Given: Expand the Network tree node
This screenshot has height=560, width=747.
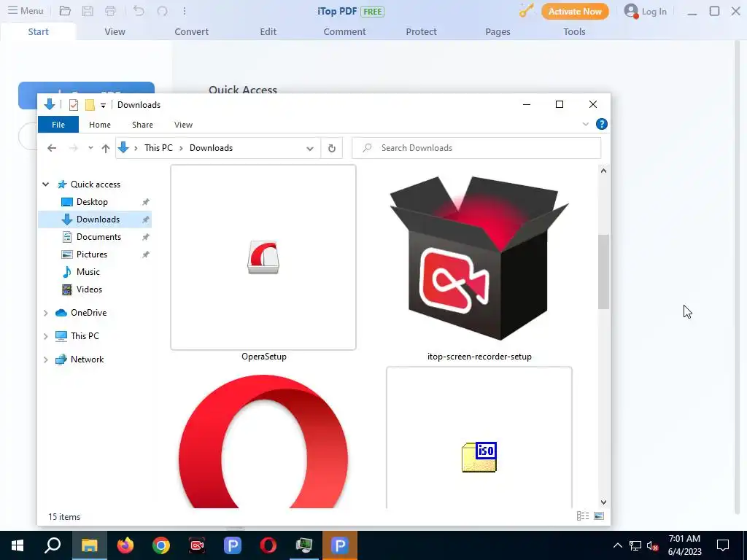Looking at the screenshot, I should point(46,359).
